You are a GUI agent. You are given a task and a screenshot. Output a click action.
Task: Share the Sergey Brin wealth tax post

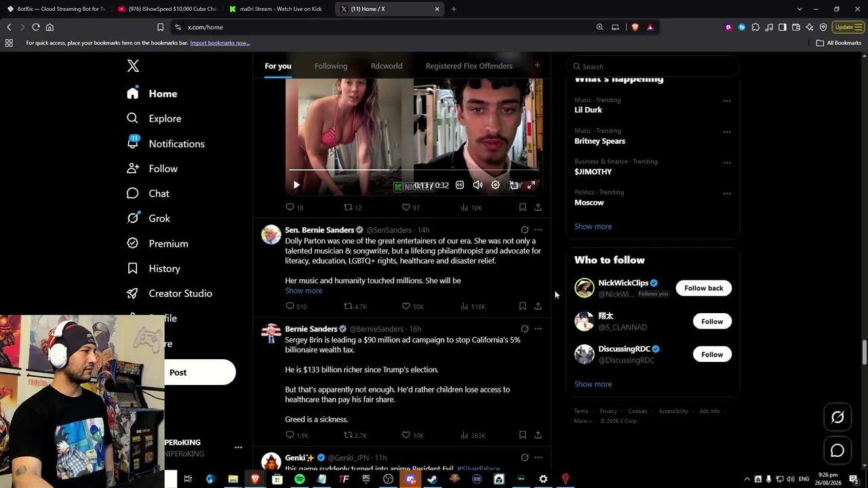point(538,435)
